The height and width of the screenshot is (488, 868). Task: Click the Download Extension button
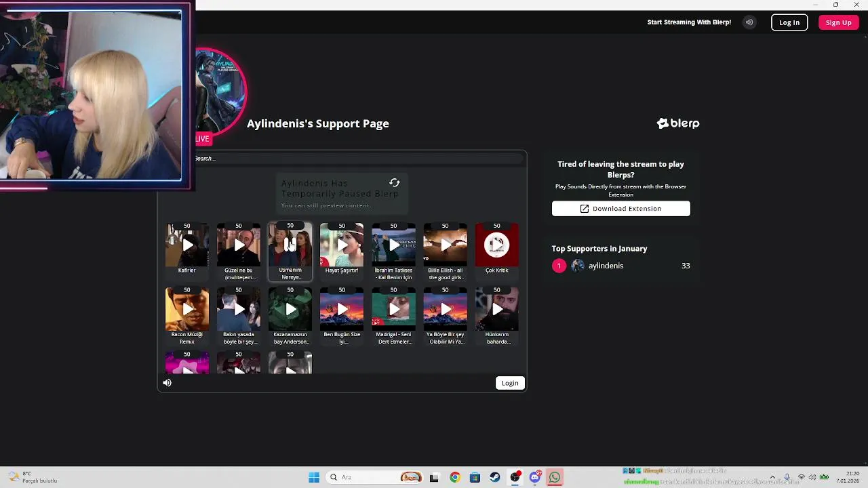(x=621, y=209)
